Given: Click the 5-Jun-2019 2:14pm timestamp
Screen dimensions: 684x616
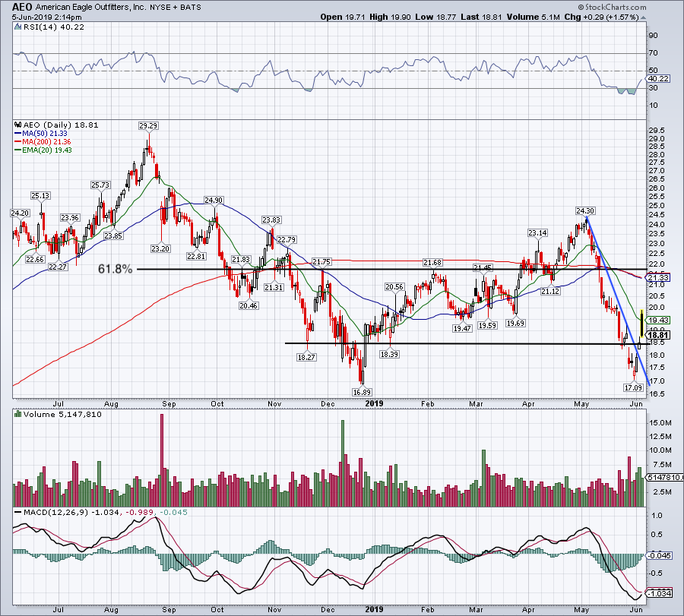Looking at the screenshot, I should click(x=46, y=17).
